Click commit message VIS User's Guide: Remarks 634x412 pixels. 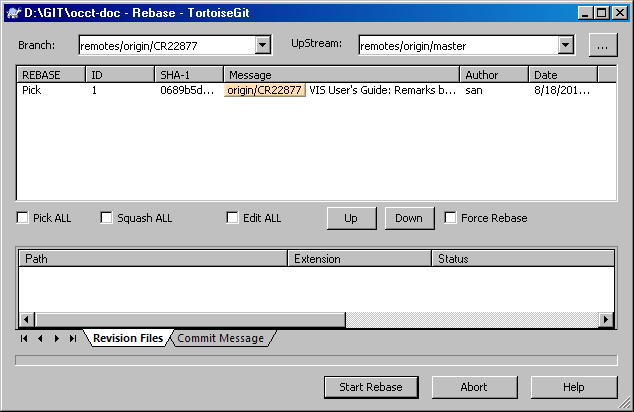[383, 90]
